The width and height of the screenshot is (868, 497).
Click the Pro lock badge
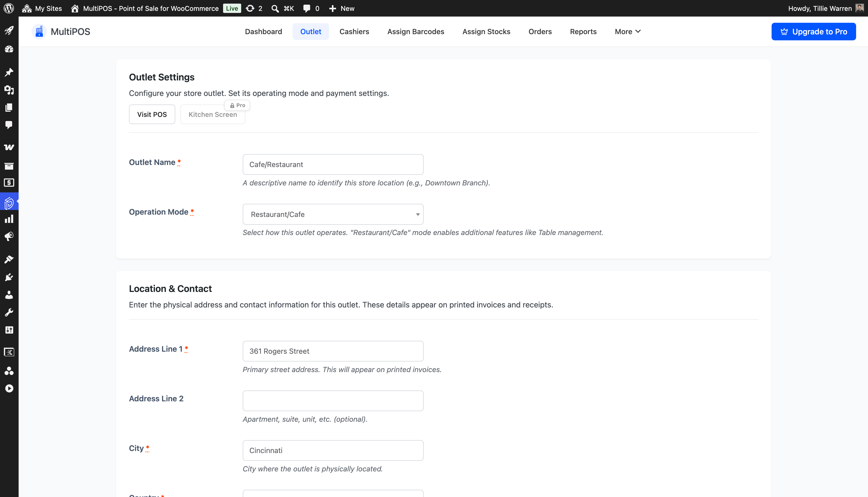click(238, 105)
